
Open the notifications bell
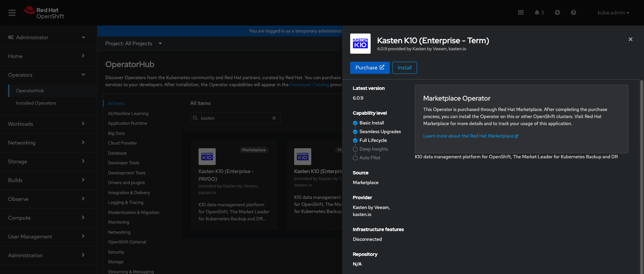(x=539, y=12)
